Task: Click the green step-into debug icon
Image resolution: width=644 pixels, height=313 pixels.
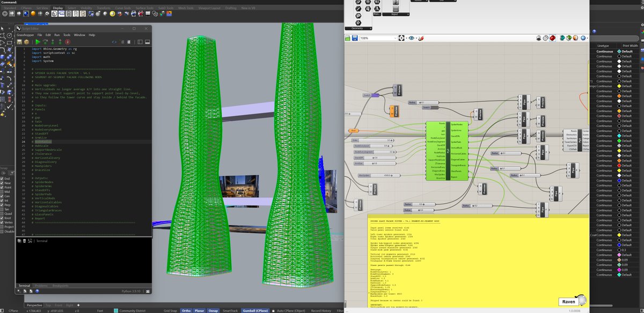Action: tap(53, 42)
